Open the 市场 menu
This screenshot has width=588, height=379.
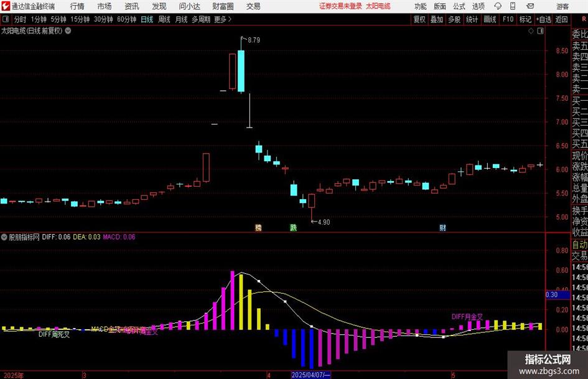click(x=105, y=6)
